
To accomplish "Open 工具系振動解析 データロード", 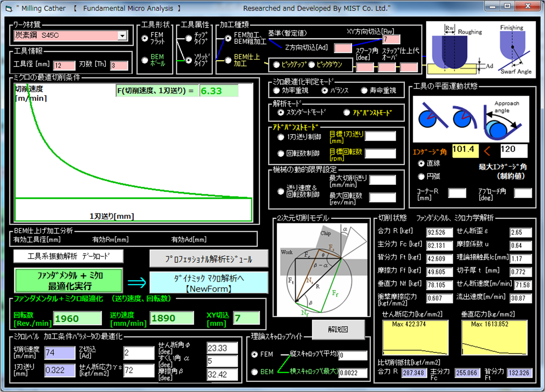I will pos(68,256).
